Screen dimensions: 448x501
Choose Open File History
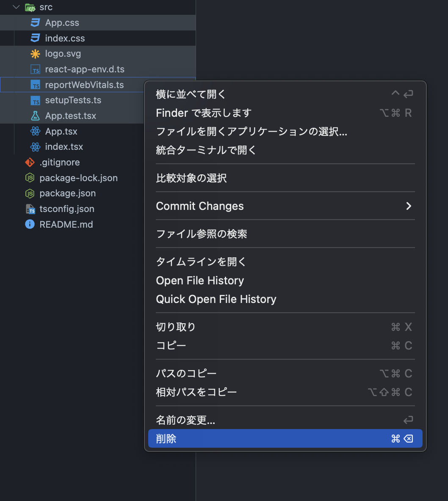point(285,281)
